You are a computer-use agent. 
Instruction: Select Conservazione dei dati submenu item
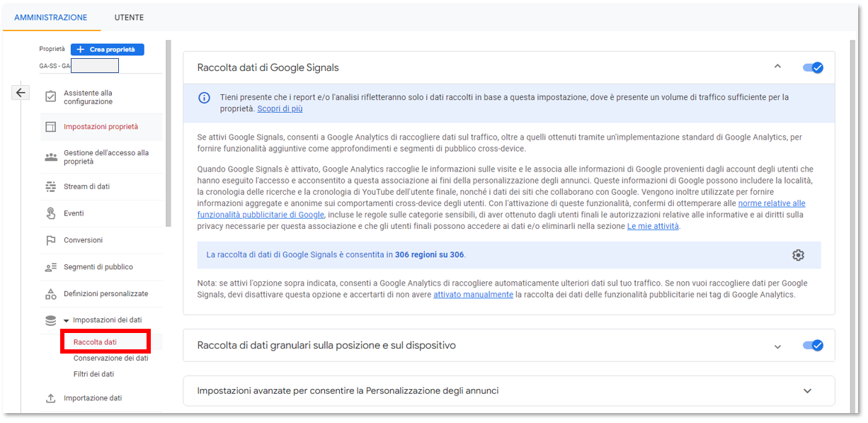(x=111, y=358)
